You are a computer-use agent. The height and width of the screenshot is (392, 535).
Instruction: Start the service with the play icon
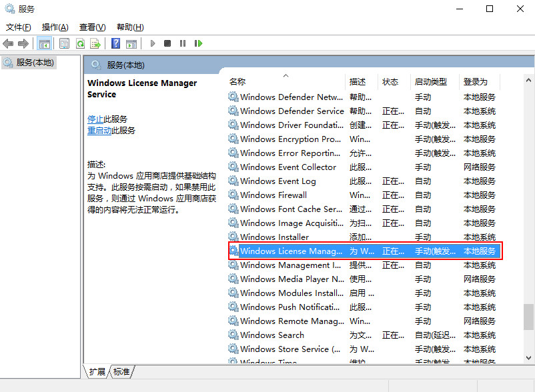coord(152,43)
